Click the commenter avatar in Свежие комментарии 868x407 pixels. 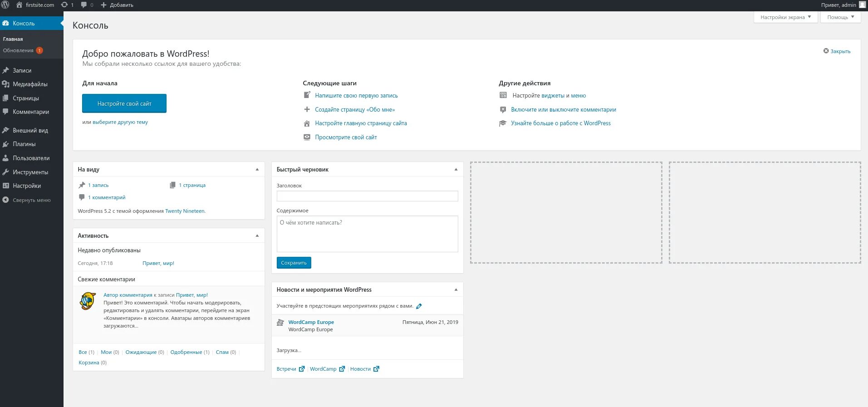[88, 301]
